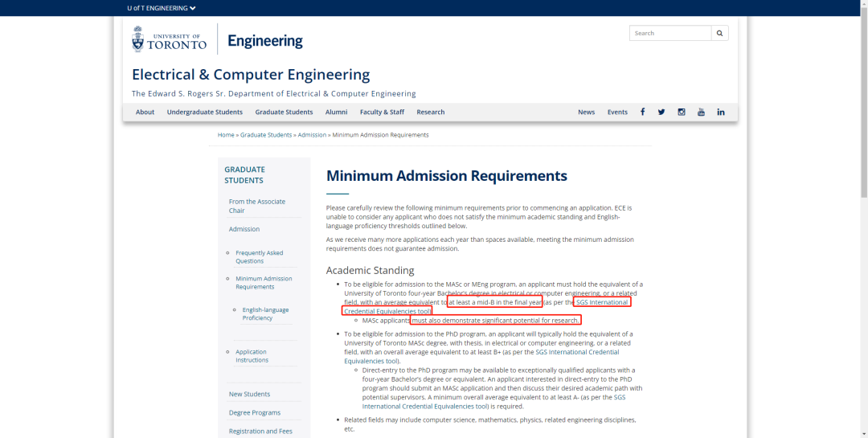The height and width of the screenshot is (438, 868).
Task: Open the Undergraduate Students menu
Action: tap(205, 112)
